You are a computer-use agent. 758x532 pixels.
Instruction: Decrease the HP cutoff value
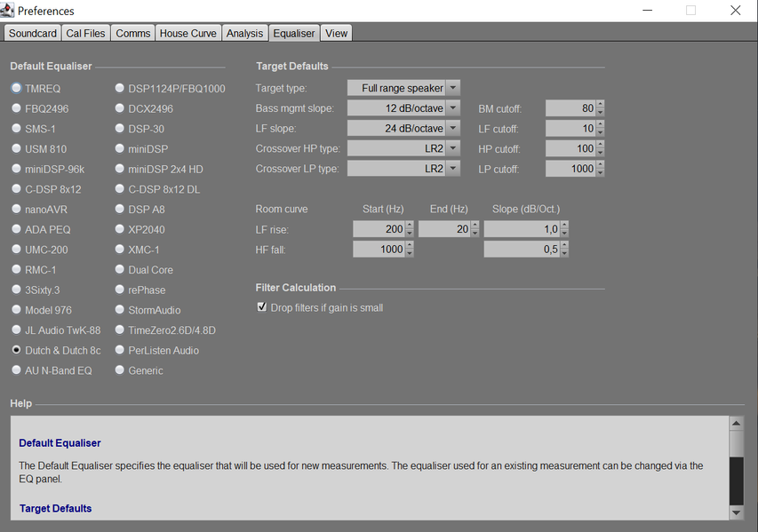[601, 153]
